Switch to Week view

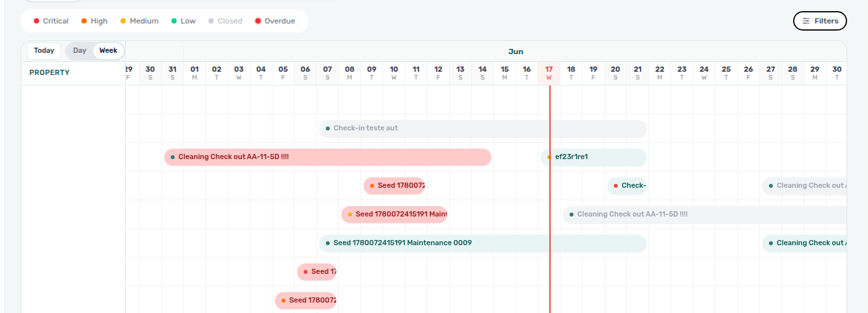[x=108, y=51]
